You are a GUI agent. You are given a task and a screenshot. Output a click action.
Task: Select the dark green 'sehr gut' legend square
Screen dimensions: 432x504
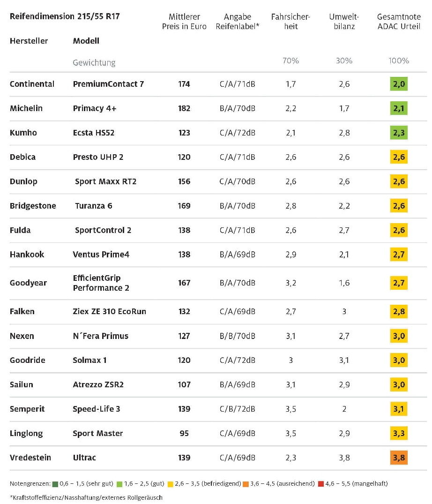pyautogui.click(x=55, y=484)
